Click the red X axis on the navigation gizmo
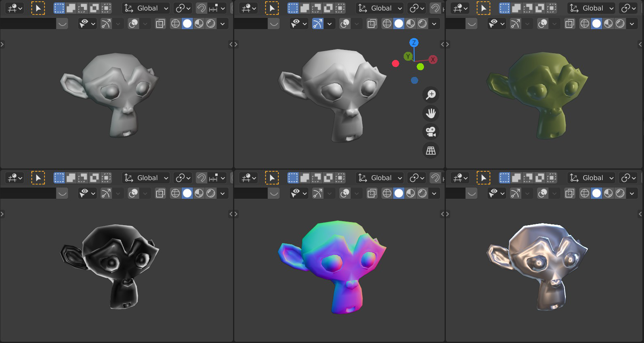The image size is (644, 343). pos(433,60)
